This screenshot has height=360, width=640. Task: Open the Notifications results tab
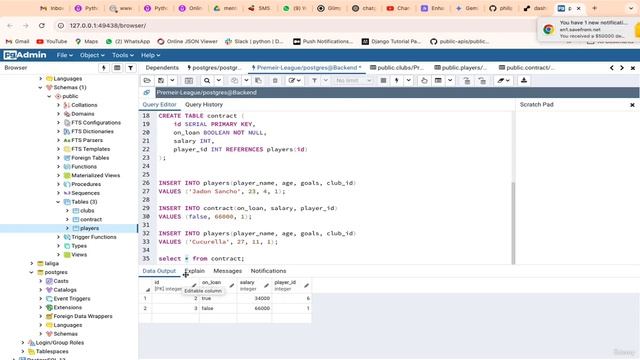pos(268,271)
